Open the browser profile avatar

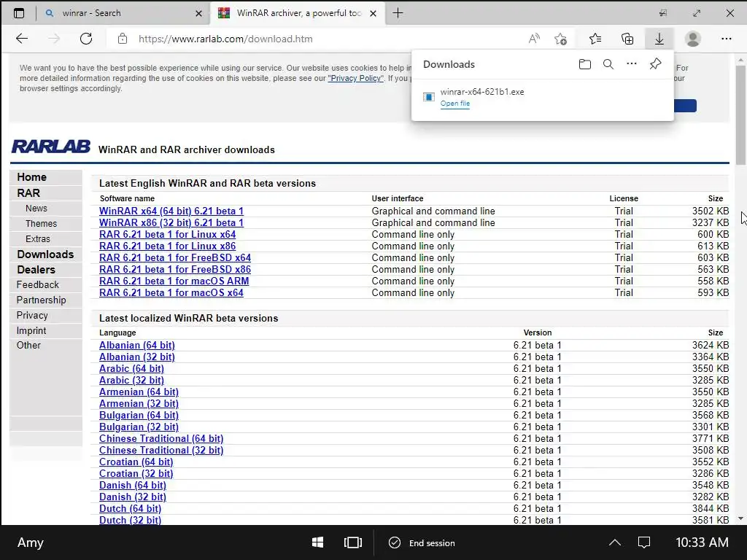[693, 39]
